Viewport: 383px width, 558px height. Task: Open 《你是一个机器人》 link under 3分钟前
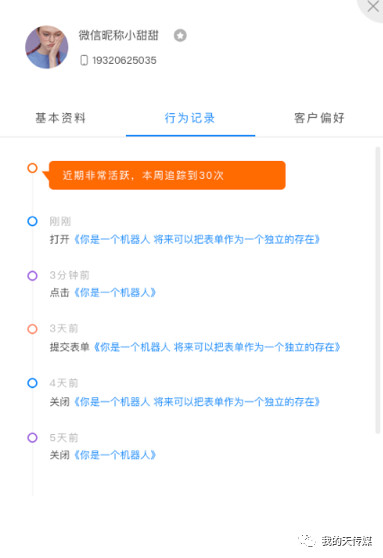[115, 293]
